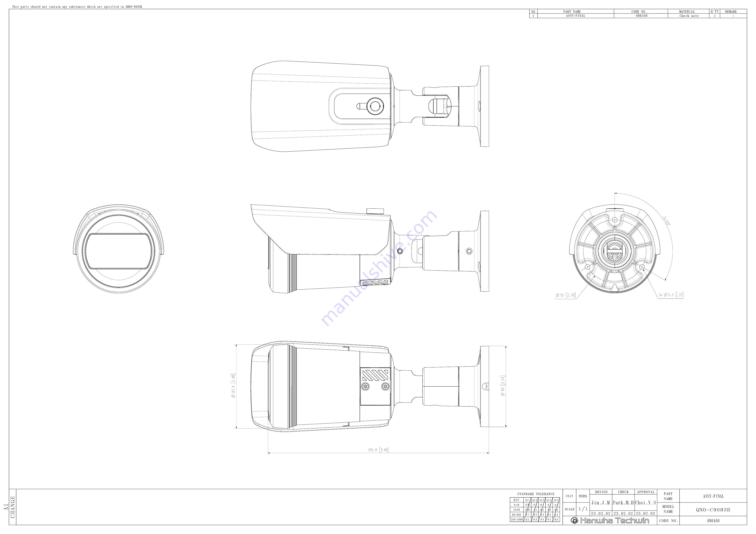This screenshot has width=756, height=534.
Task: Click ASSY-FINAL in the title block
Action: coord(713,496)
